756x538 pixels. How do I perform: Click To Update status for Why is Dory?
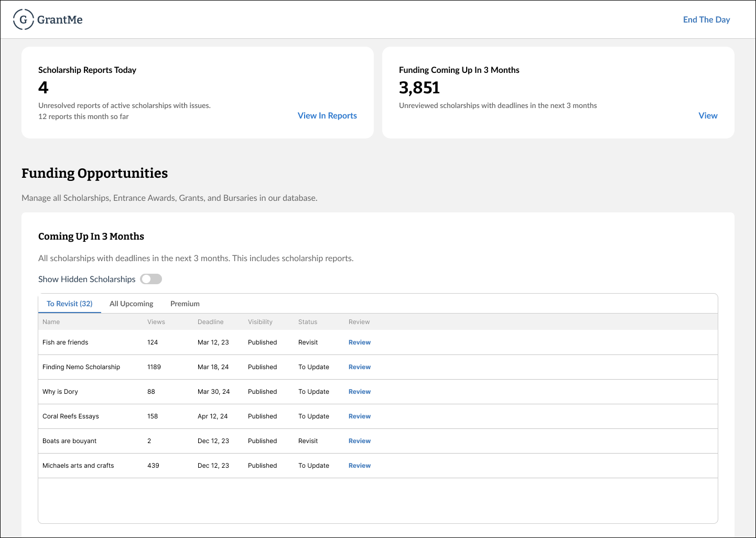314,392
